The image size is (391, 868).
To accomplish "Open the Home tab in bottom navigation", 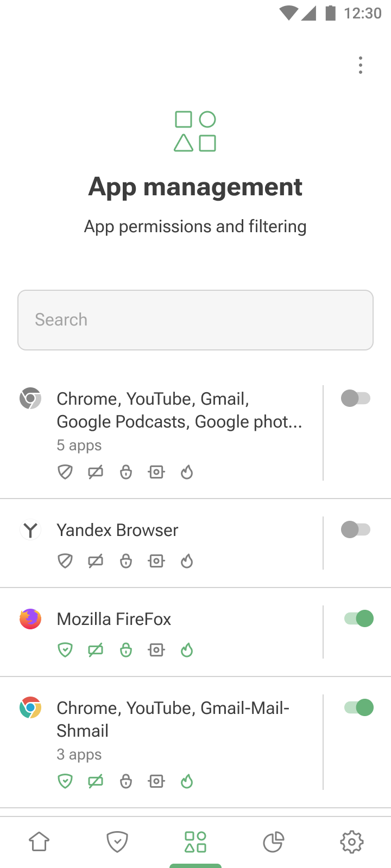I will point(39,842).
